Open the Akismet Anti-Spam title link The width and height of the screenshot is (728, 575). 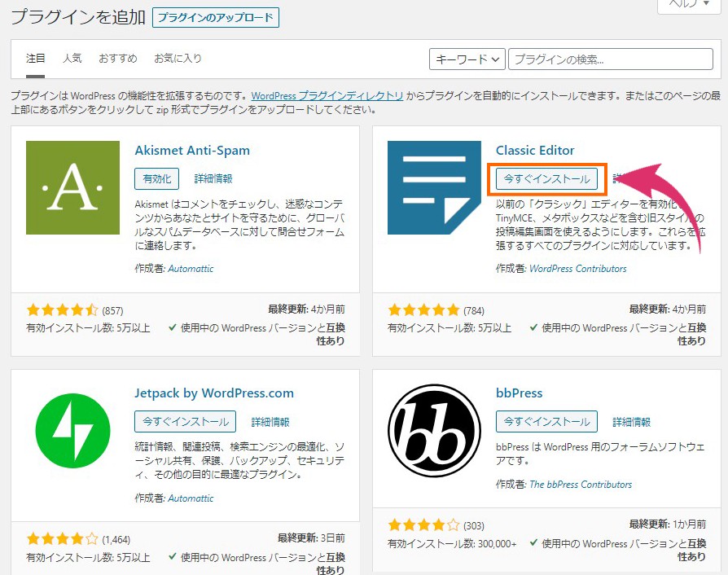192,151
